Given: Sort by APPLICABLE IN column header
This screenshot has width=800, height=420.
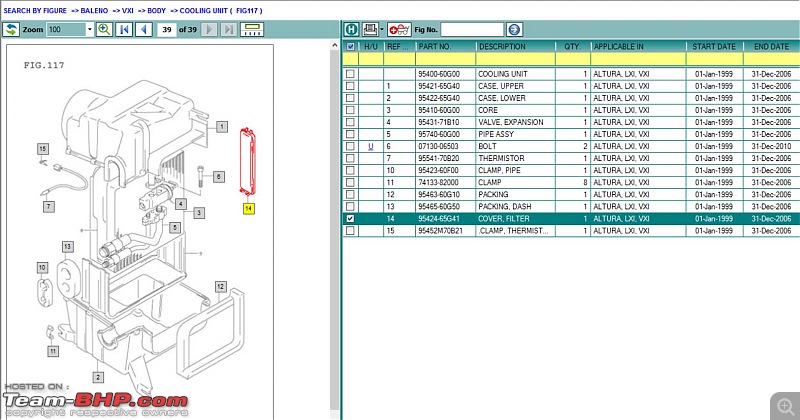Looking at the screenshot, I should click(638, 46).
